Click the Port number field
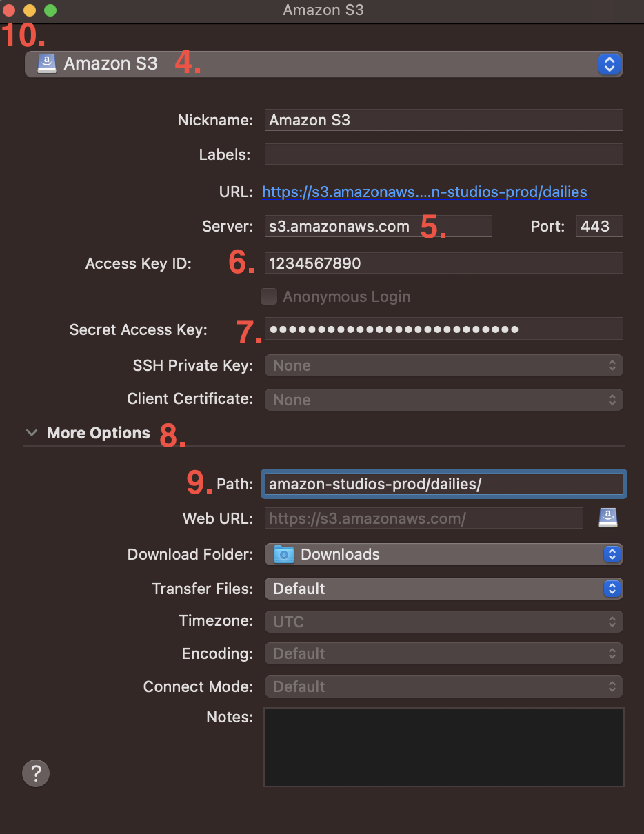The width and height of the screenshot is (644, 834). [x=600, y=226]
